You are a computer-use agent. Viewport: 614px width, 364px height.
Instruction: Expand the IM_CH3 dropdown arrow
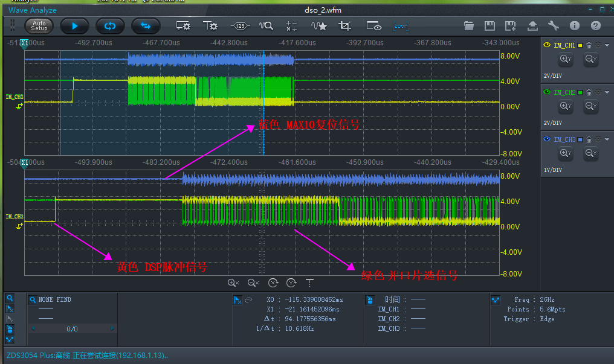tap(607, 139)
